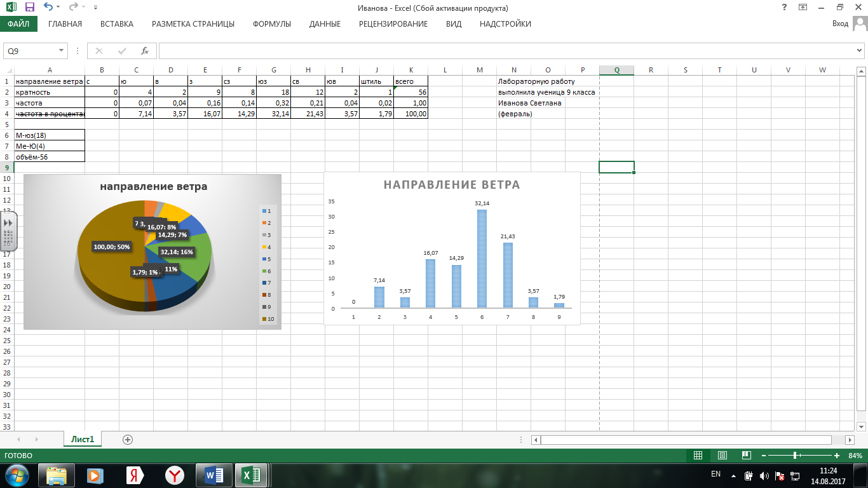Switch to Page Break Preview icon

click(x=747, y=456)
